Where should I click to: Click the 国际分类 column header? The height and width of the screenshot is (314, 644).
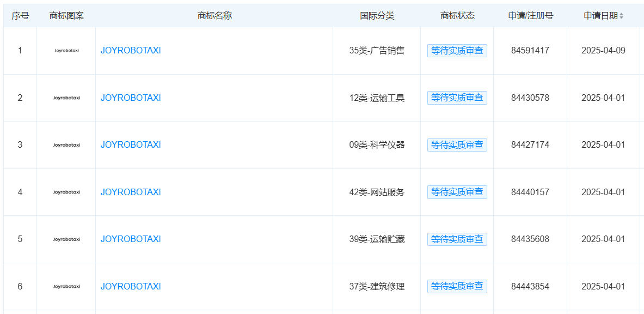377,16
